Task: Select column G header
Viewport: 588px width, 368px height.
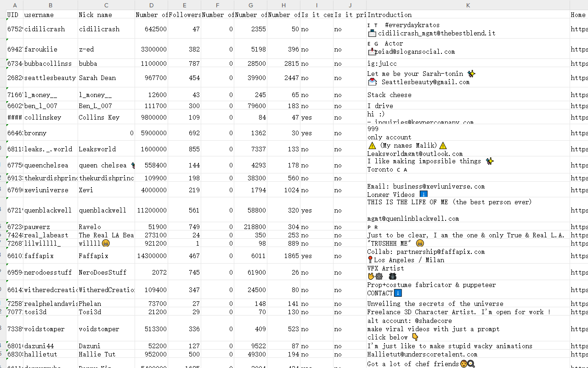Action: pos(250,5)
